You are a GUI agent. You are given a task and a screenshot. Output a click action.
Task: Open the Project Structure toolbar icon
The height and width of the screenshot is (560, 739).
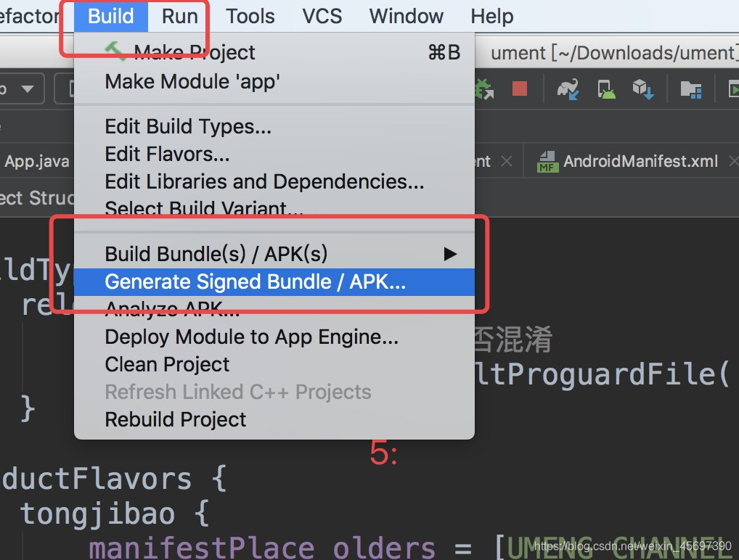[x=691, y=89]
